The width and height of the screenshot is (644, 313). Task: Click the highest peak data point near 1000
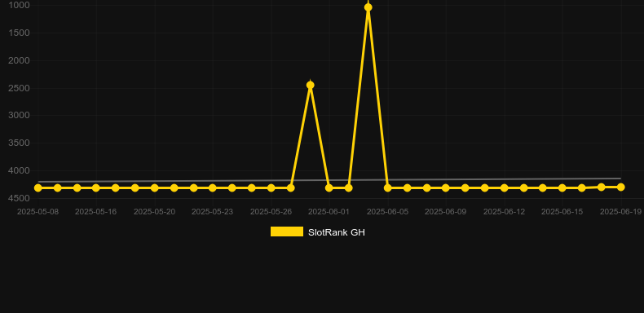(368, 7)
